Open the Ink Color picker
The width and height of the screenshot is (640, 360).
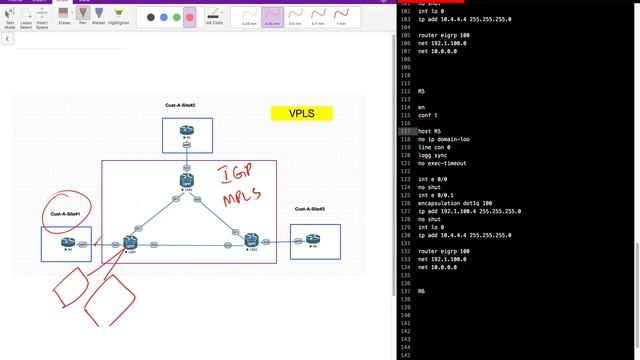coord(213,16)
